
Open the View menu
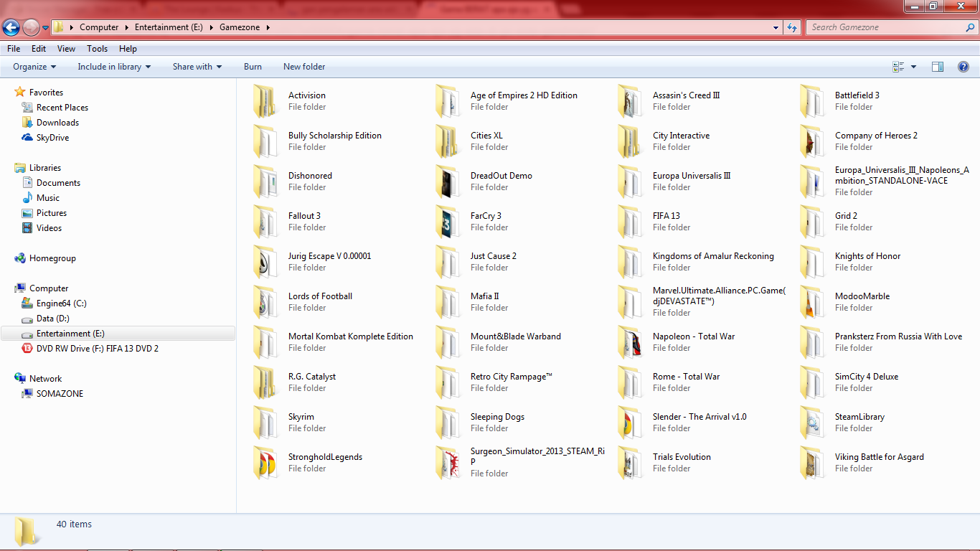[66, 49]
